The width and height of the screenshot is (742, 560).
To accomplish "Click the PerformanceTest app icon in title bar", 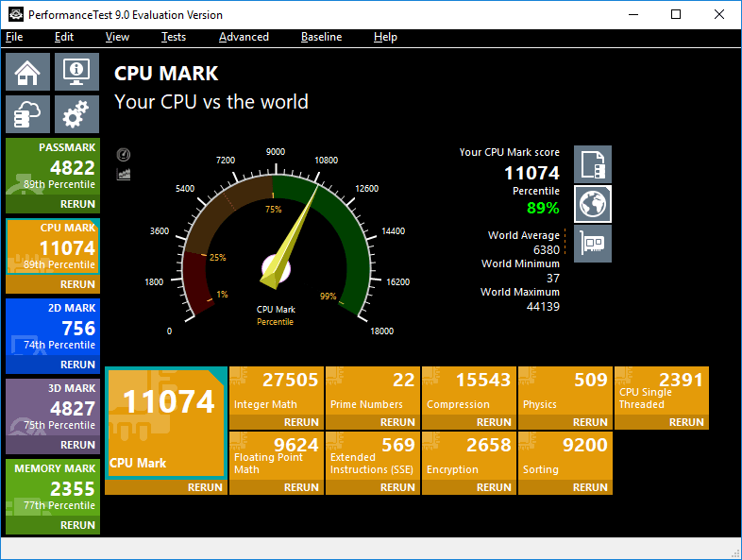I will (x=16, y=15).
